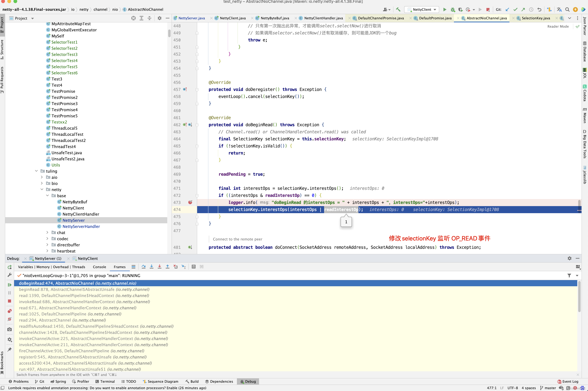588x391 pixels.
Task: Click the Step Out icon
Action: coord(167,267)
